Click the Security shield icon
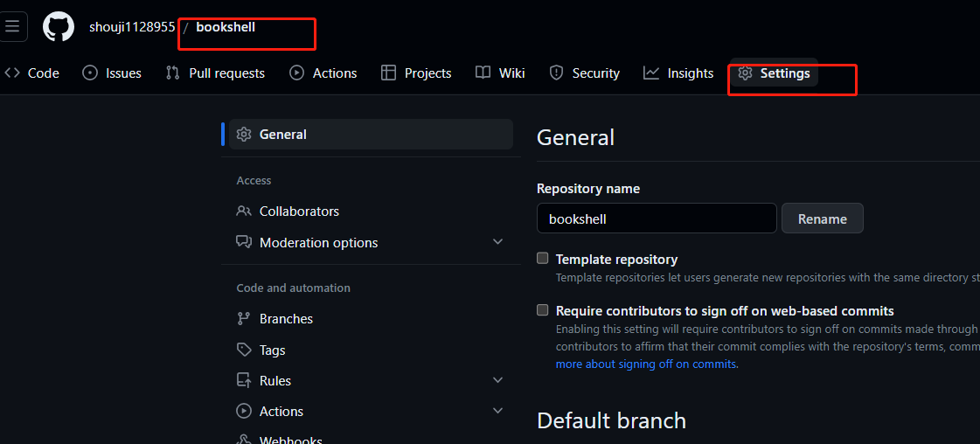This screenshot has width=980, height=444. point(556,73)
